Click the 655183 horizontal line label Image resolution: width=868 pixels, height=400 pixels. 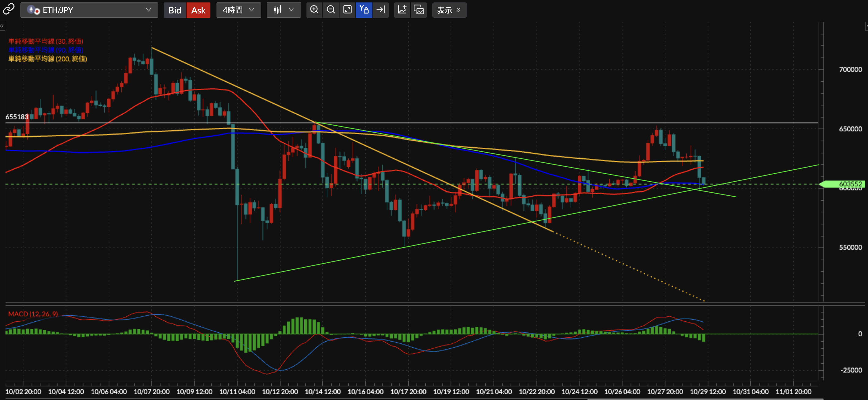click(17, 117)
